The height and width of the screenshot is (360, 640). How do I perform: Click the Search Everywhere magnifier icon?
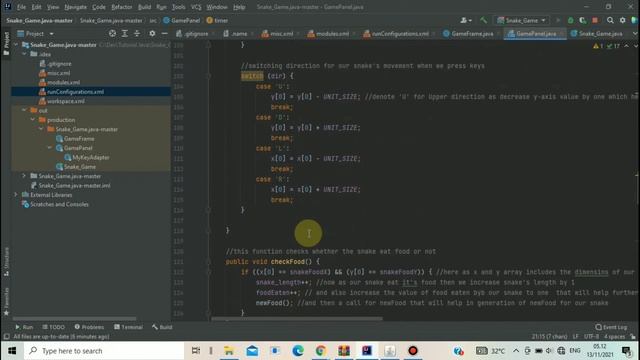pyautogui.click(x=610, y=20)
